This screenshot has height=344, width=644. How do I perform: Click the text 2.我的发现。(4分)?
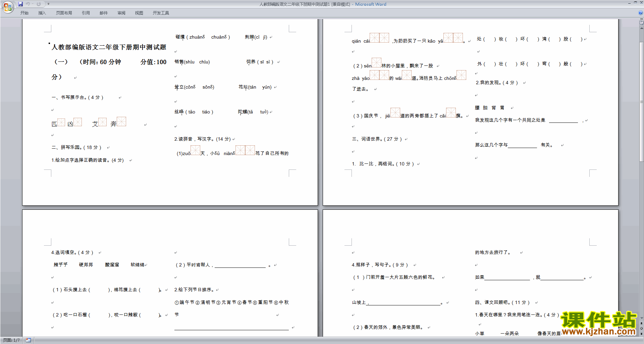[497, 83]
